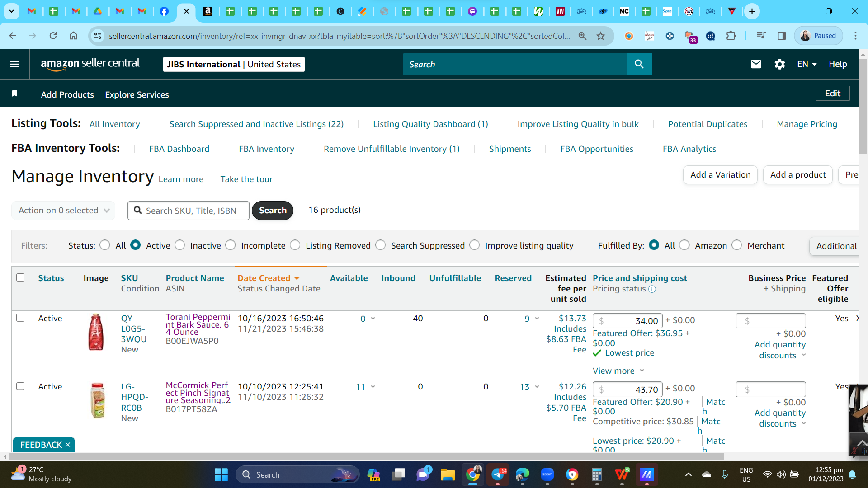Open Take the tour link
Image resolution: width=868 pixels, height=488 pixels.
(246, 179)
